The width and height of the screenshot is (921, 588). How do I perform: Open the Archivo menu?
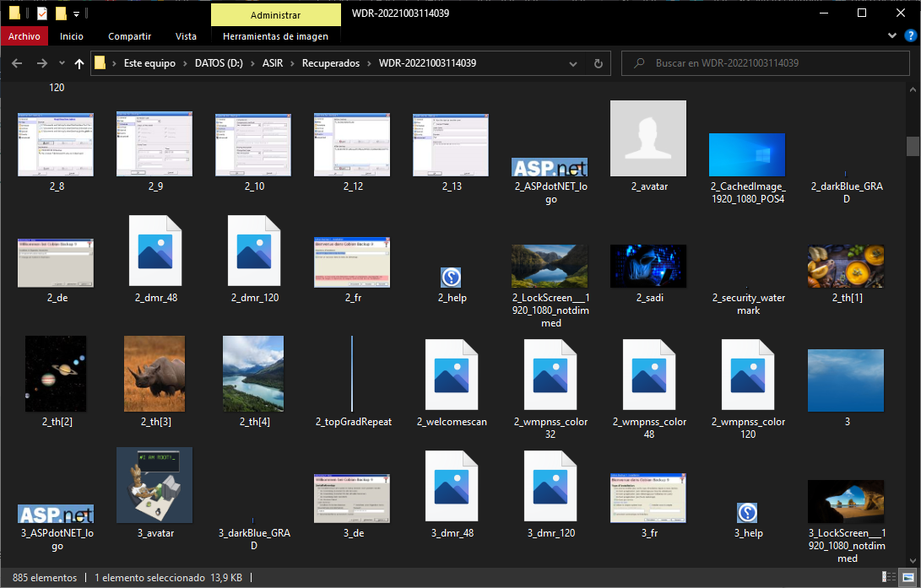click(x=24, y=36)
